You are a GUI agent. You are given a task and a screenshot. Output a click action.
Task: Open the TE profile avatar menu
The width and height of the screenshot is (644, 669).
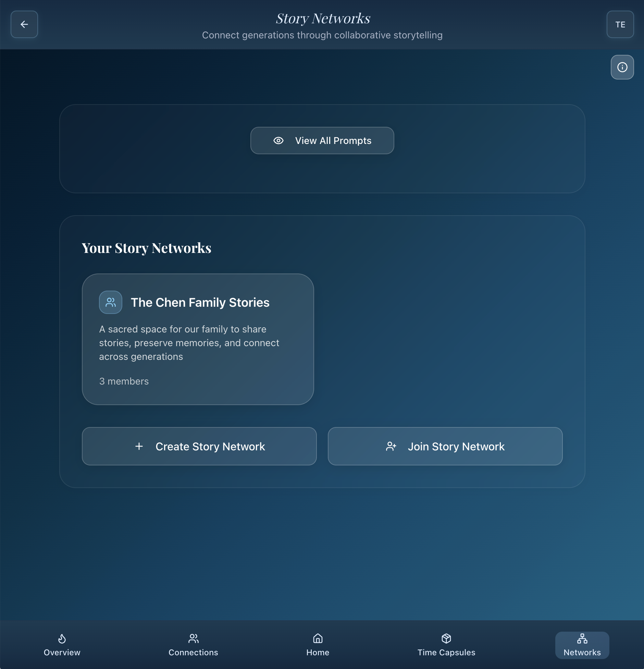620,24
